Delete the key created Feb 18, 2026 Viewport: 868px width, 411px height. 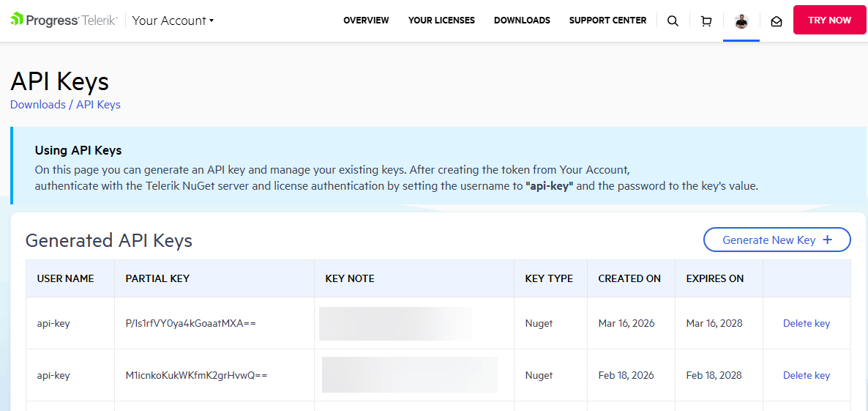pyautogui.click(x=806, y=375)
